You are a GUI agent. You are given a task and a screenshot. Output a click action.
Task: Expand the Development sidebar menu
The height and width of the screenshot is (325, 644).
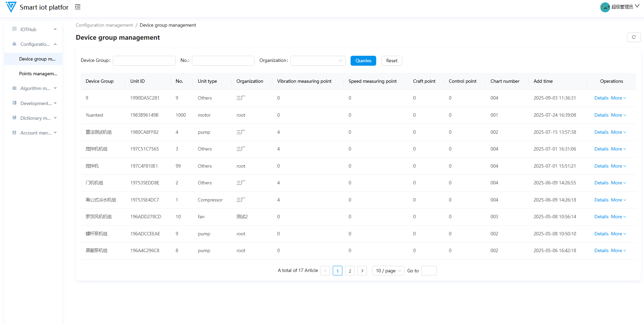36,103
